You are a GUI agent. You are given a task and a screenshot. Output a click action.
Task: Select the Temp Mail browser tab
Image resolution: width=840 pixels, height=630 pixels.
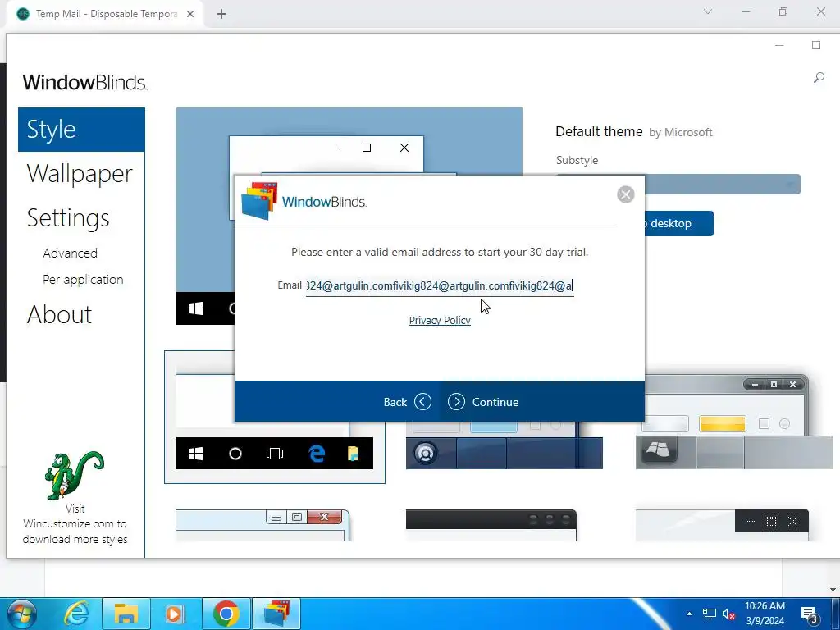[x=105, y=14]
